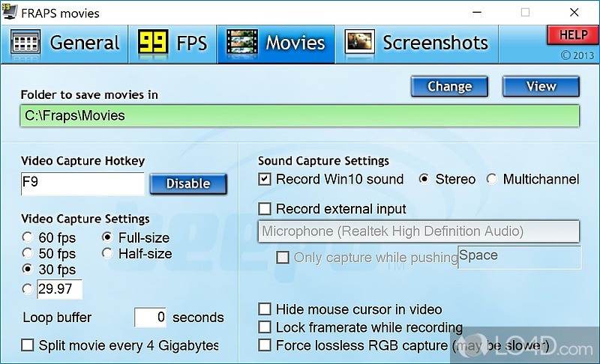Click the yellow 99 FPS counter icon
Screen dimensions: 600x364
coord(153,42)
